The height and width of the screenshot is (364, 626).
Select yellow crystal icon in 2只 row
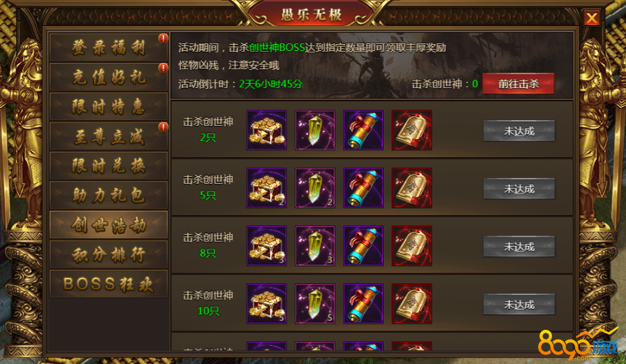click(315, 130)
